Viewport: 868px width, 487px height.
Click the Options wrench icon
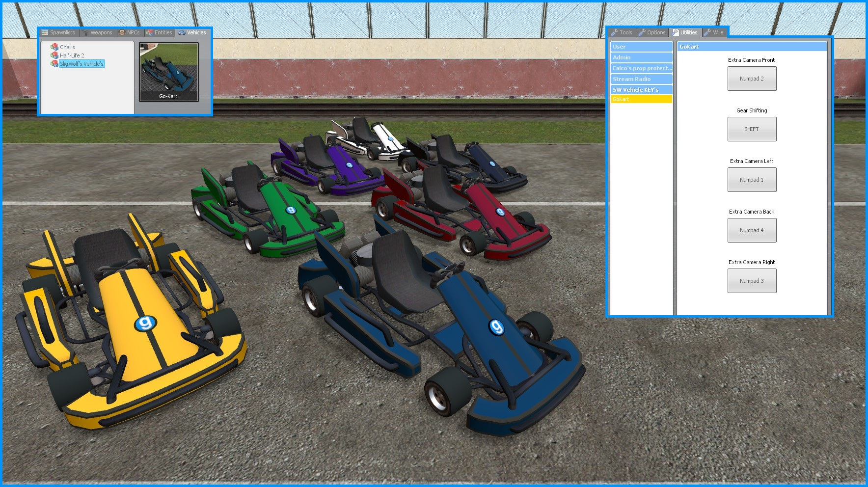click(x=642, y=33)
